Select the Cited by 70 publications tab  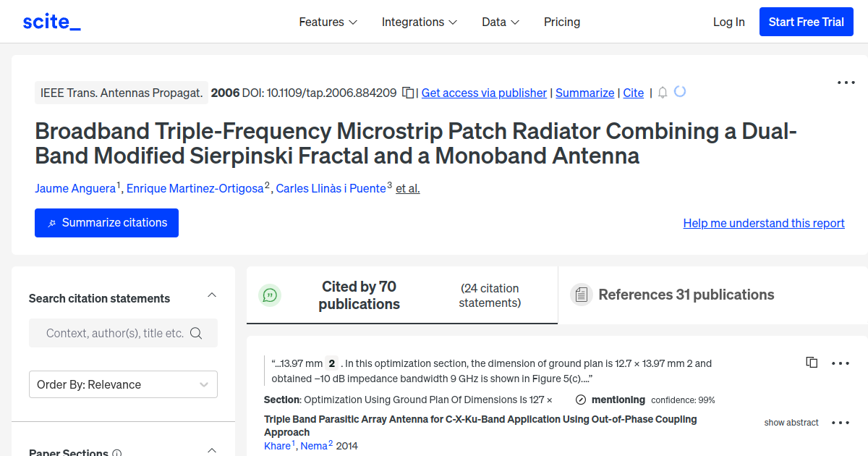tap(359, 295)
